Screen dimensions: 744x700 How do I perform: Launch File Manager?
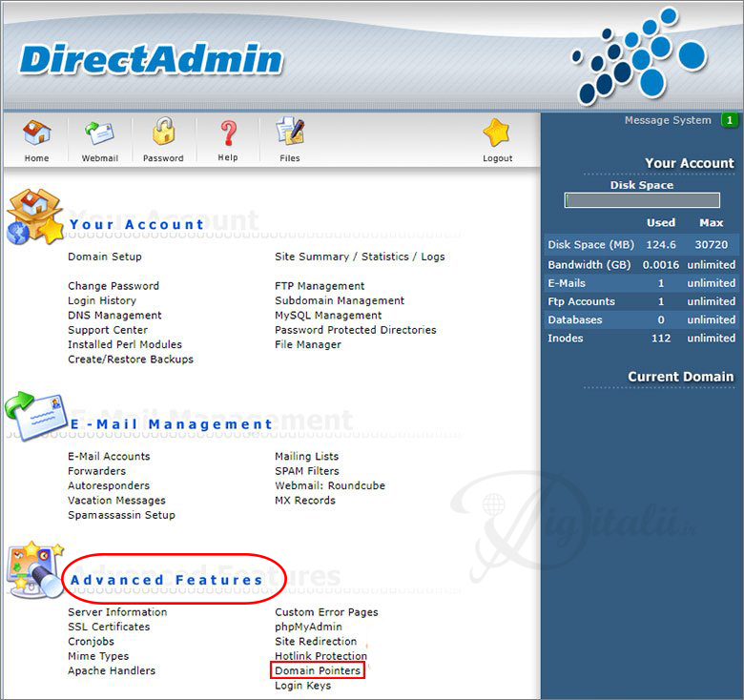308,345
